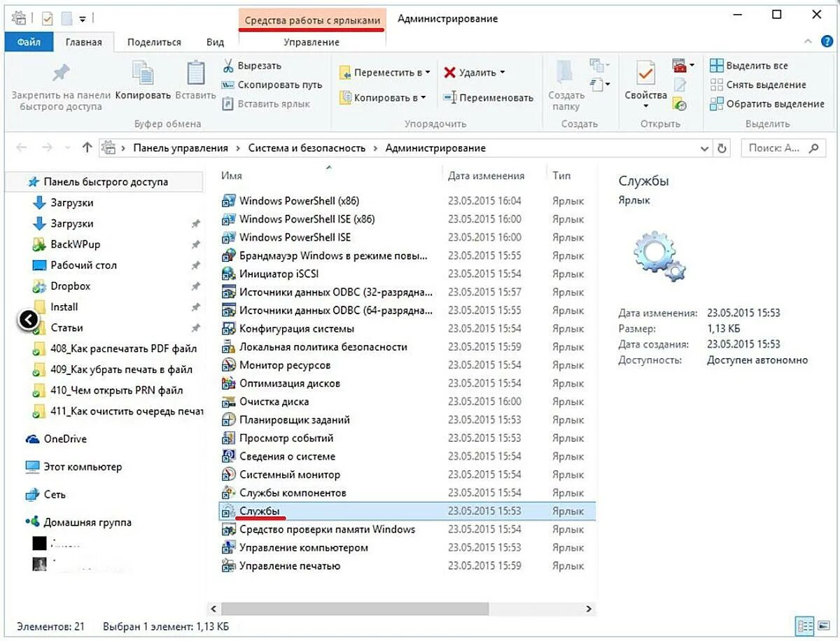Click the Сведения о системе shortcut icon

click(228, 456)
